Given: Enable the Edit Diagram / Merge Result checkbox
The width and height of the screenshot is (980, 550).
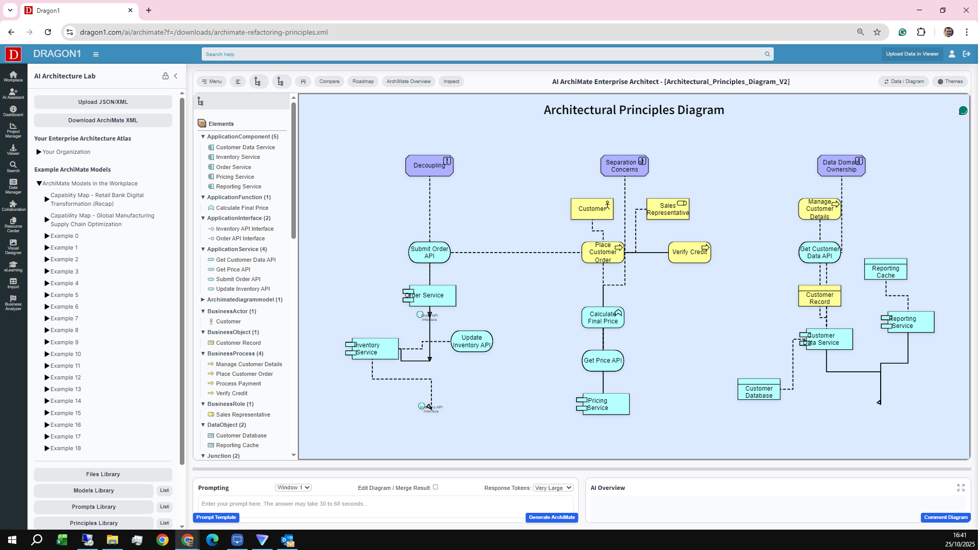Looking at the screenshot, I should [435, 487].
